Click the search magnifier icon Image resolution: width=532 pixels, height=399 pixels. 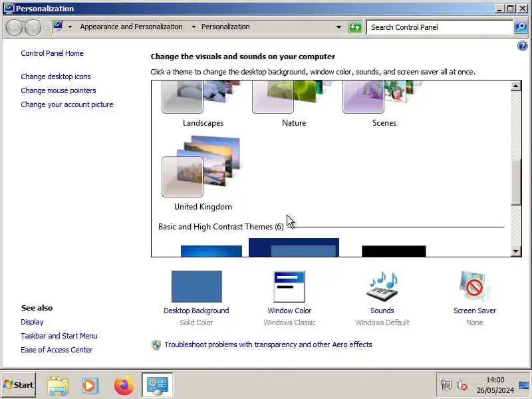(521, 27)
